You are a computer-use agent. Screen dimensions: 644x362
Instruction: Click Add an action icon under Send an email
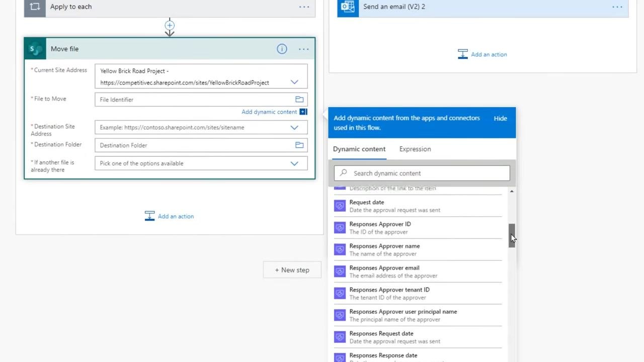[x=463, y=54]
